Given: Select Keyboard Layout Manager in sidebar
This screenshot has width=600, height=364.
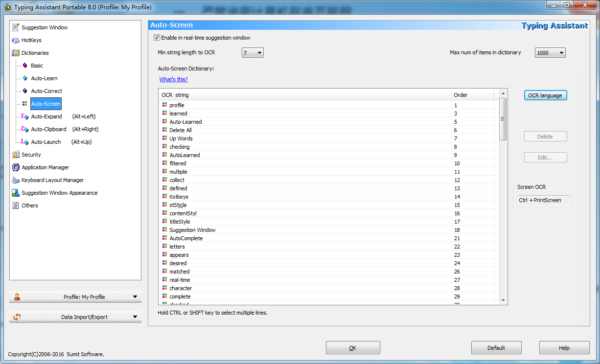Looking at the screenshot, I should pyautogui.click(x=53, y=180).
